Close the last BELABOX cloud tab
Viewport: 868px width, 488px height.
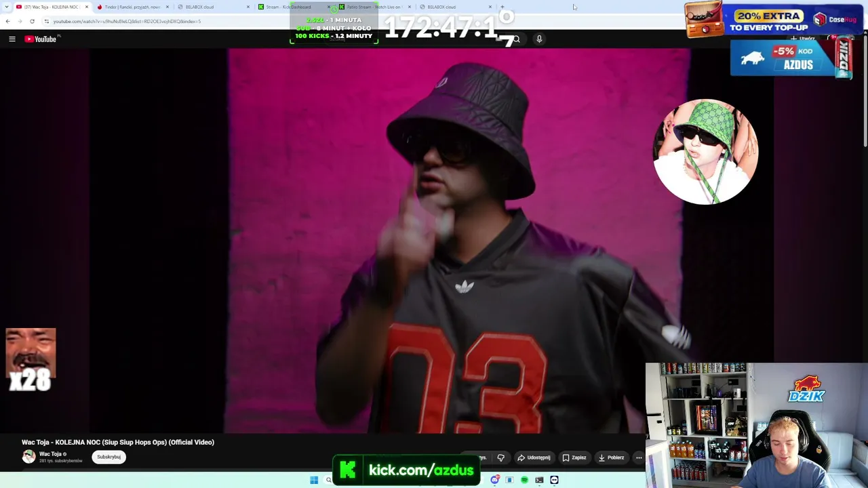[x=490, y=7]
